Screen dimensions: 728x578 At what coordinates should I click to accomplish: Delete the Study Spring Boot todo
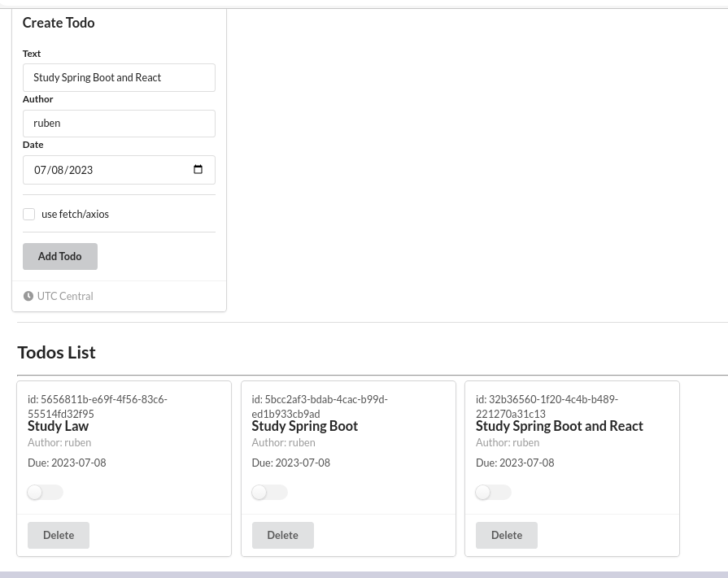click(x=283, y=535)
